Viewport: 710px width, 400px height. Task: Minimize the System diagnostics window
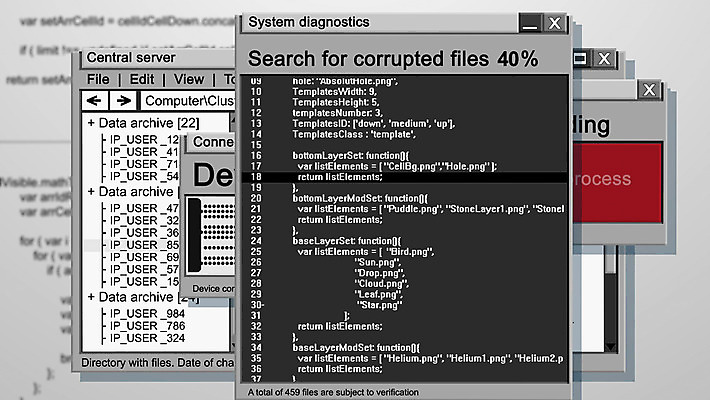[x=531, y=22]
